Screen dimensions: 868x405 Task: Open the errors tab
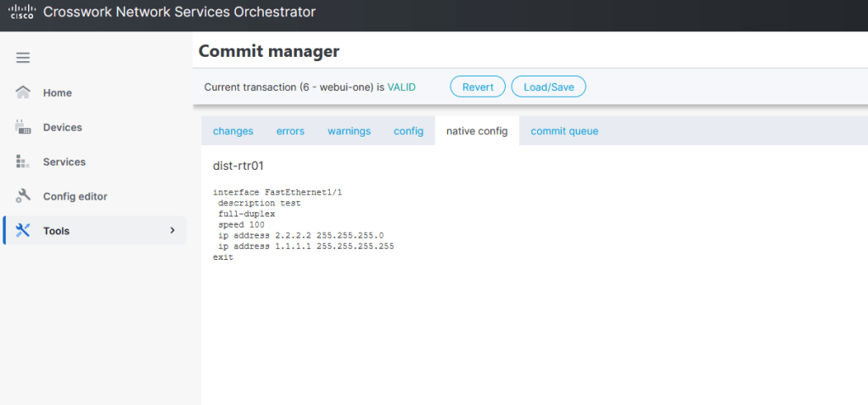pyautogui.click(x=290, y=131)
